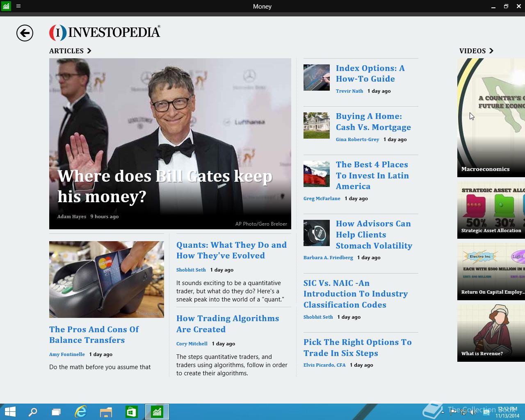Open SIC Vs. NAIC classification codes article
This screenshot has width=525, height=420.
point(356,294)
